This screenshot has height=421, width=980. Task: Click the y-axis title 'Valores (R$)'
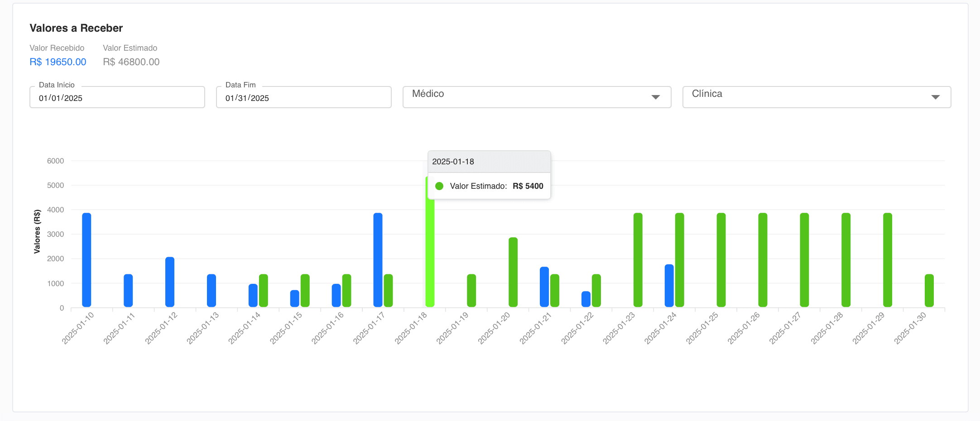pyautogui.click(x=37, y=231)
